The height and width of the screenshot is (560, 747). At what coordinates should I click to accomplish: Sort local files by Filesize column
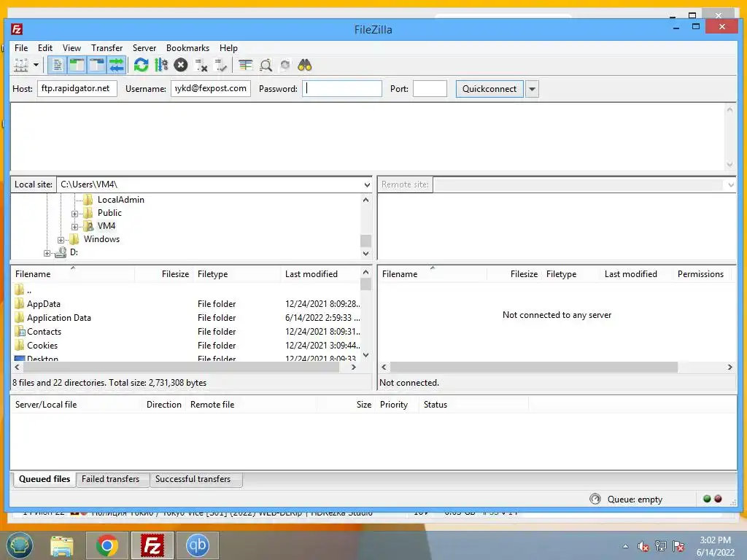164,274
